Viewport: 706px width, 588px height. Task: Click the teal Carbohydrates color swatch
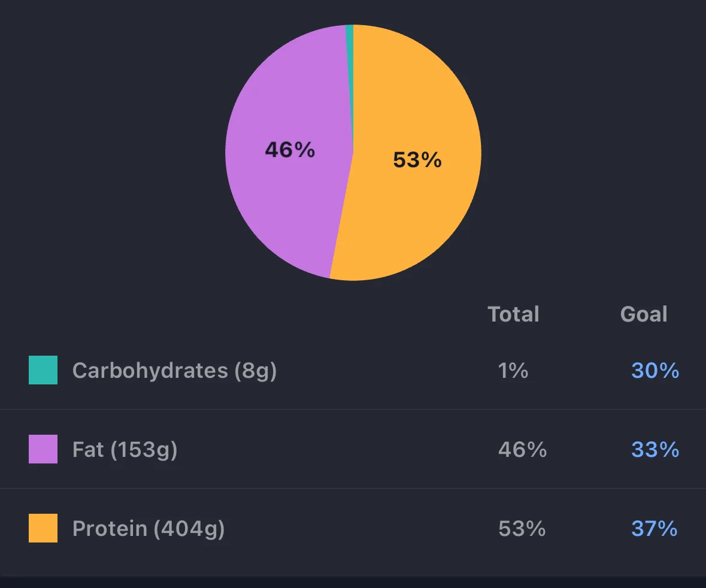point(43,370)
